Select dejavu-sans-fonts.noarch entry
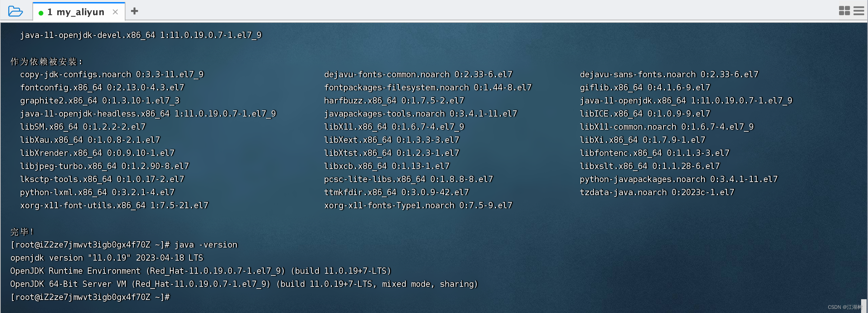Image resolution: width=868 pixels, height=313 pixels. pyautogui.click(x=669, y=74)
